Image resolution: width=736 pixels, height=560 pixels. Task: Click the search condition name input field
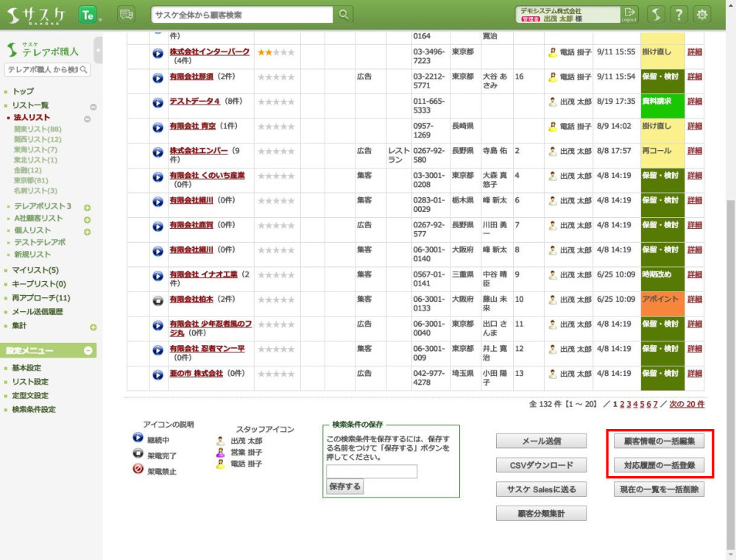(x=372, y=472)
